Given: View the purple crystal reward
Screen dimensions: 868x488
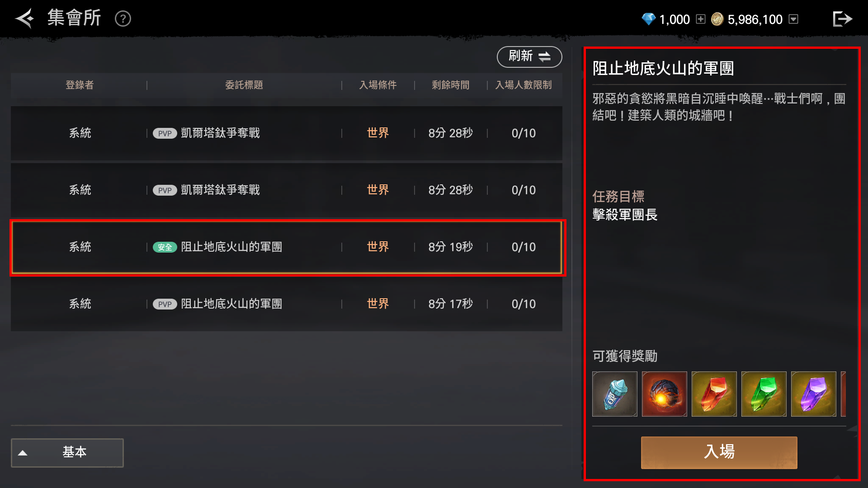Looking at the screenshot, I should 814,394.
